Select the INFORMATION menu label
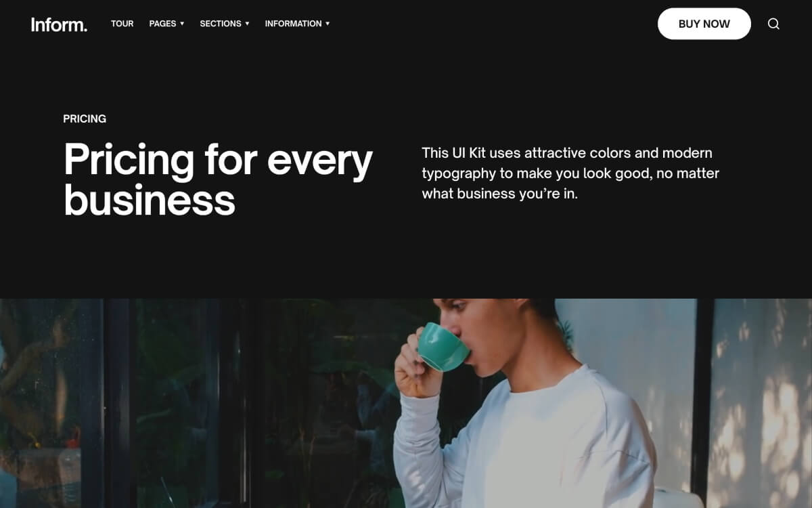 coord(293,24)
